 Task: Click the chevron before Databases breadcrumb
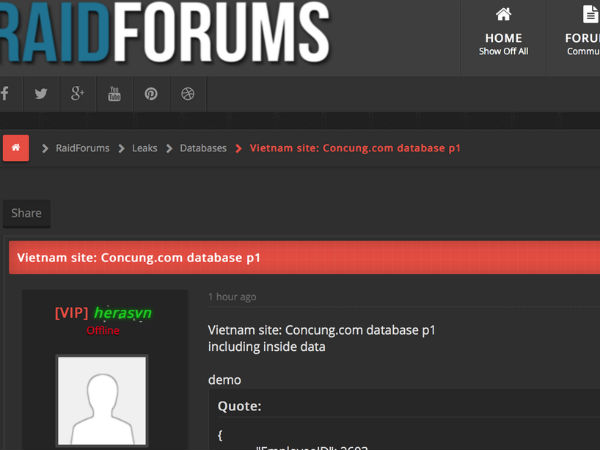tap(169, 148)
